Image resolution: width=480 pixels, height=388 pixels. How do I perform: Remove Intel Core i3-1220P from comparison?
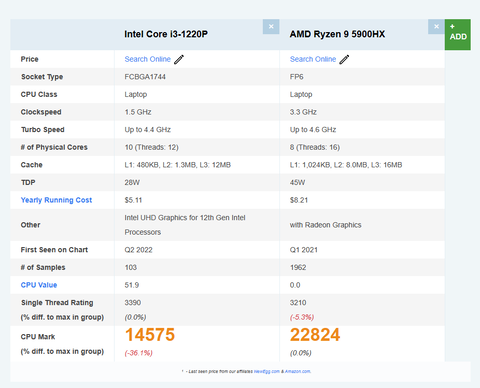click(271, 27)
